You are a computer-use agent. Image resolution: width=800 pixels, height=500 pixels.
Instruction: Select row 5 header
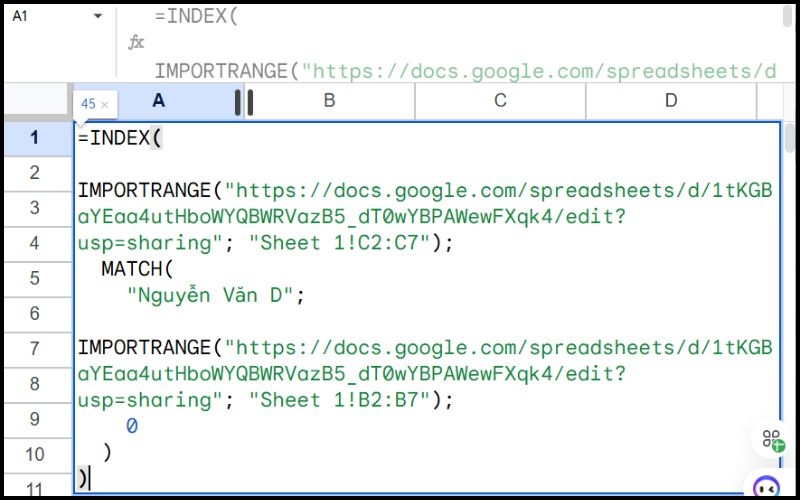coord(34,278)
